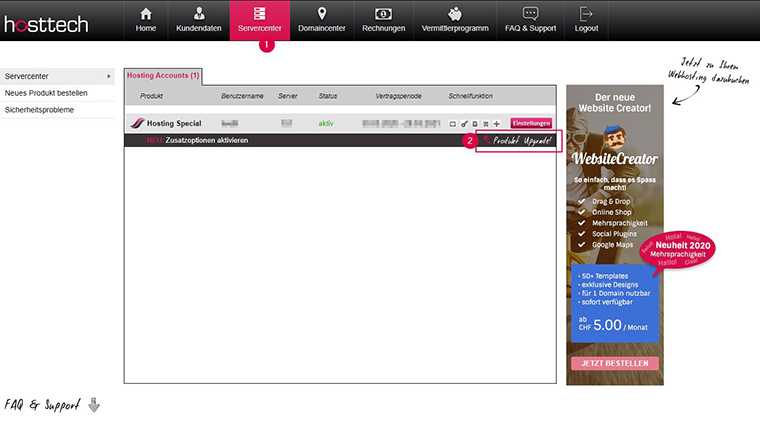Image resolution: width=760 pixels, height=434 pixels.
Task: Click the Schnellfunktion column header
Action: 471,96
